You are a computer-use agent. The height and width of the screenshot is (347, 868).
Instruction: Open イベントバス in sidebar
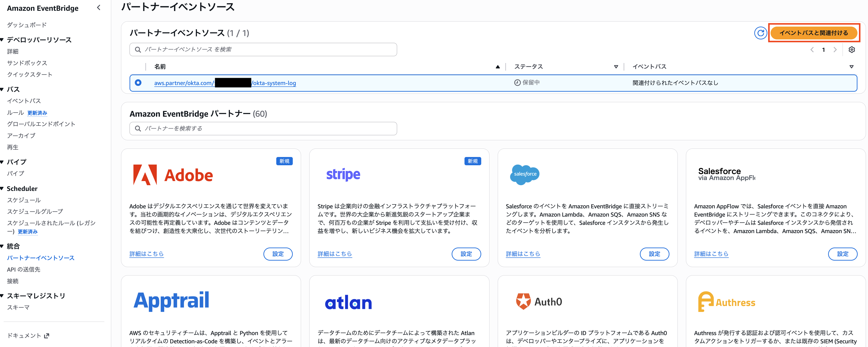pos(24,101)
